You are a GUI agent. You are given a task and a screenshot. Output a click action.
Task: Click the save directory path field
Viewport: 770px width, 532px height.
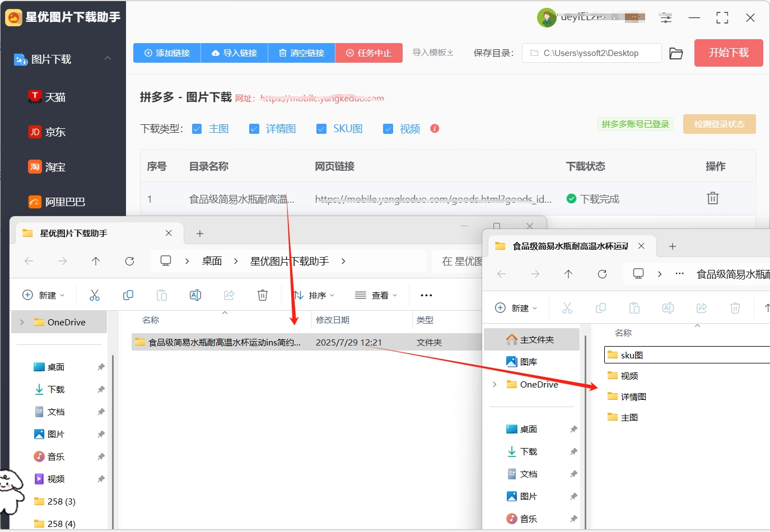591,53
